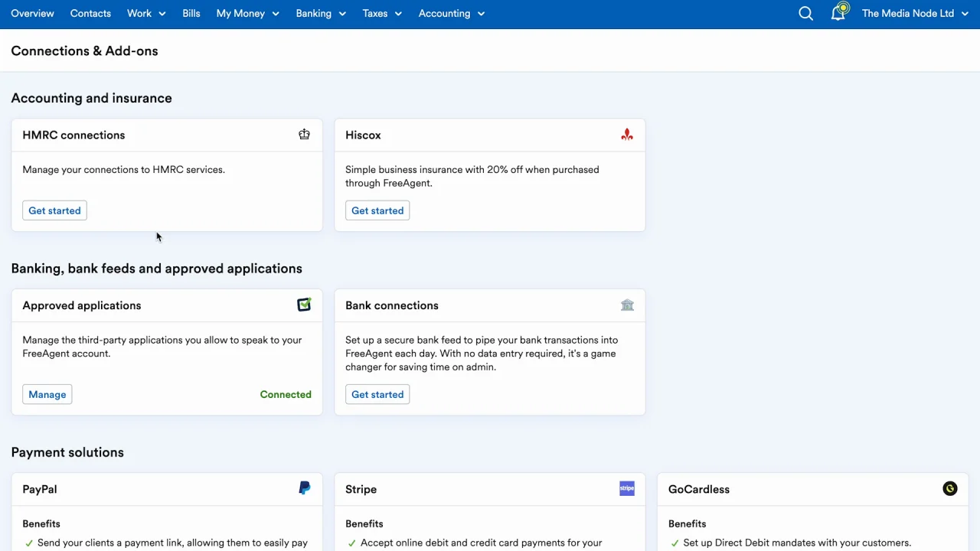Image resolution: width=980 pixels, height=551 pixels.
Task: Expand the Work dropdown menu
Action: pyautogui.click(x=146, y=14)
